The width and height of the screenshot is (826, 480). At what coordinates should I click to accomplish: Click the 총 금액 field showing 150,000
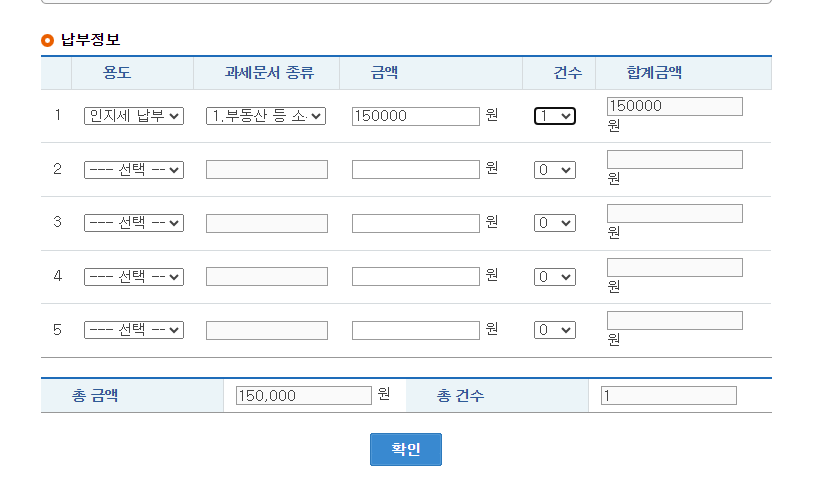coord(303,396)
